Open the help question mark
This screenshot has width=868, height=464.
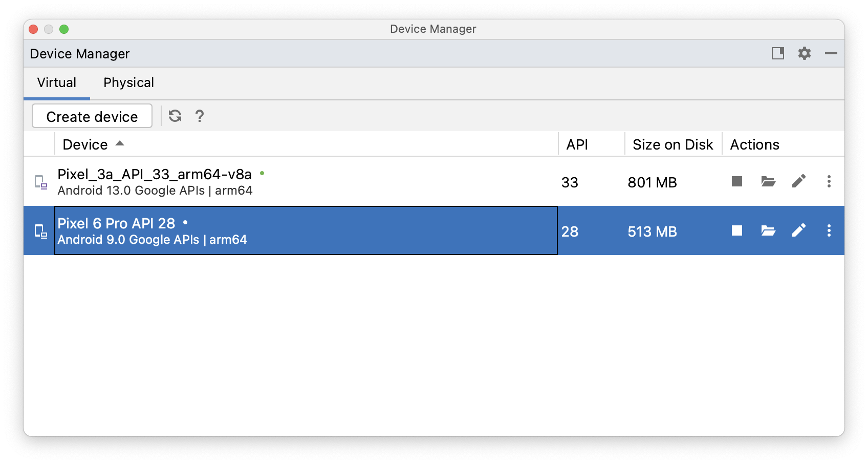[x=200, y=116]
